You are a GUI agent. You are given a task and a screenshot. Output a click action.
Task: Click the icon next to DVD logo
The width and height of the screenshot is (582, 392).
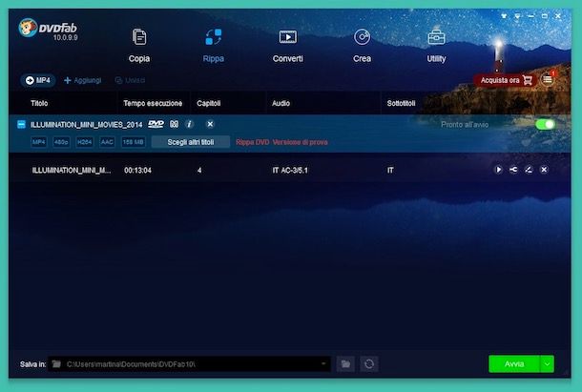pyautogui.click(x=174, y=124)
